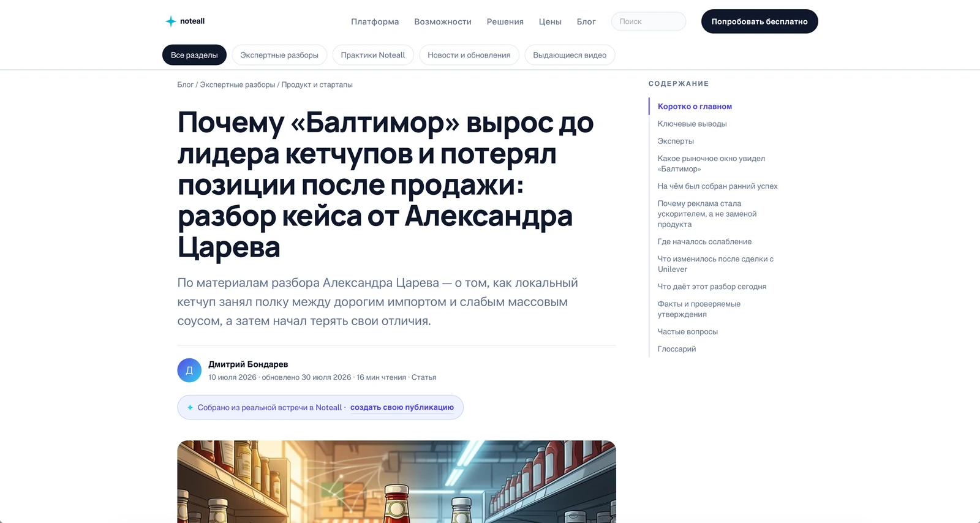Jump to На чём был собран ранний успех
The height and width of the screenshot is (523, 980).
coord(718,186)
